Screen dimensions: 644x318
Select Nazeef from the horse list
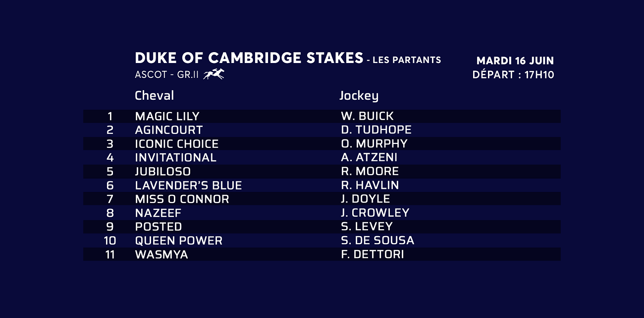click(x=158, y=213)
